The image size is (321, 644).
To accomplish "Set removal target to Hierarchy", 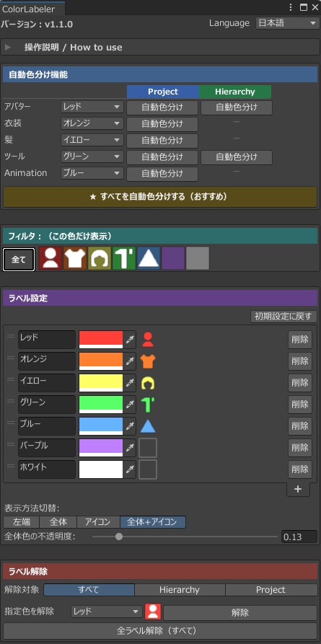I will [x=180, y=590].
